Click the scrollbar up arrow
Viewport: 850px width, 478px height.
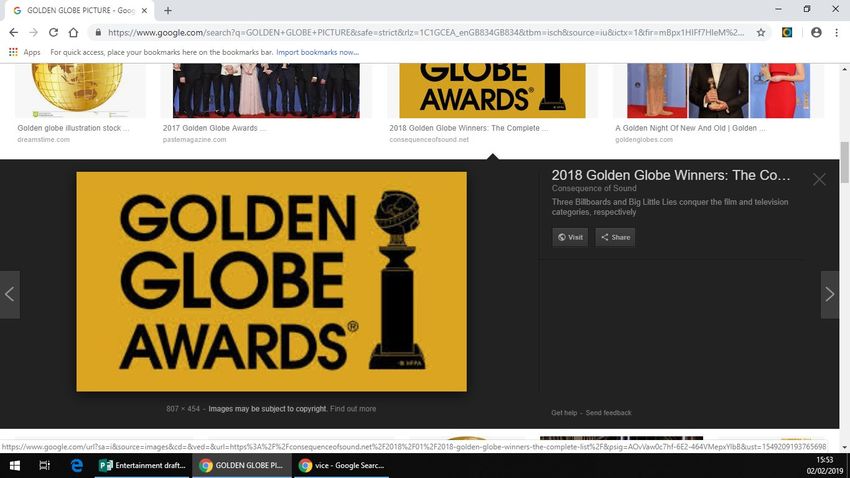(x=845, y=69)
